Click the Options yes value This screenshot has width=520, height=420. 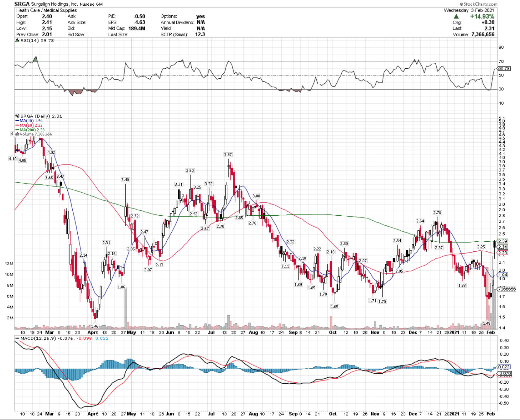click(200, 16)
